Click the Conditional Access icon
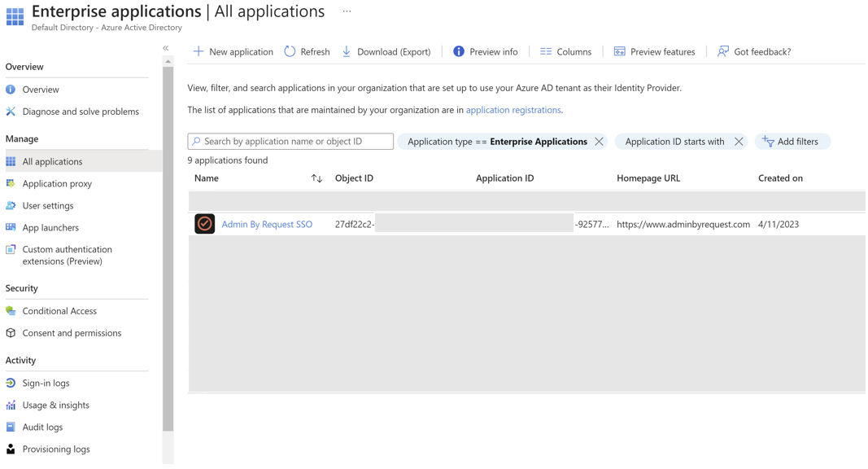This screenshot has width=868, height=469. click(11, 311)
